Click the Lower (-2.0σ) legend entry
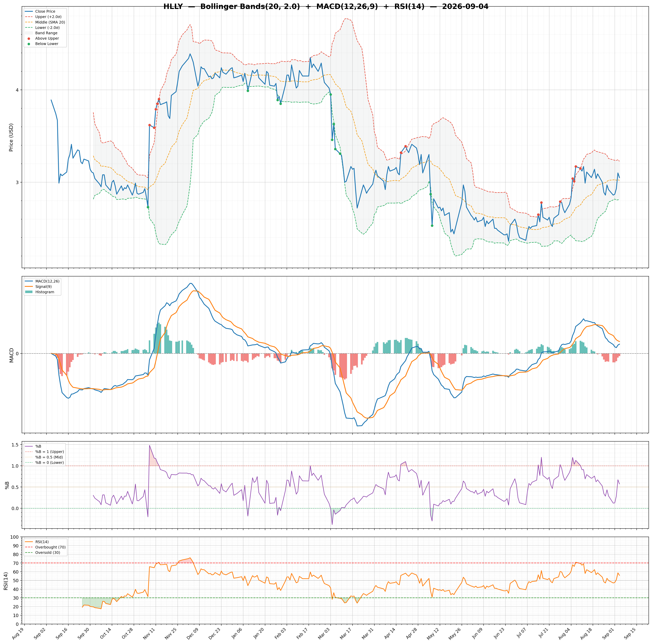 tap(43, 28)
